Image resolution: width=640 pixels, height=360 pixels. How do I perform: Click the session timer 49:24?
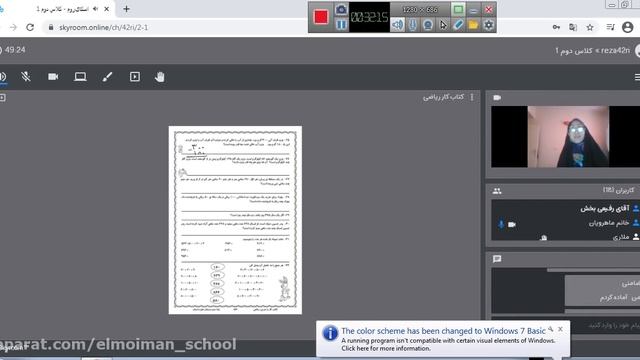(x=15, y=50)
